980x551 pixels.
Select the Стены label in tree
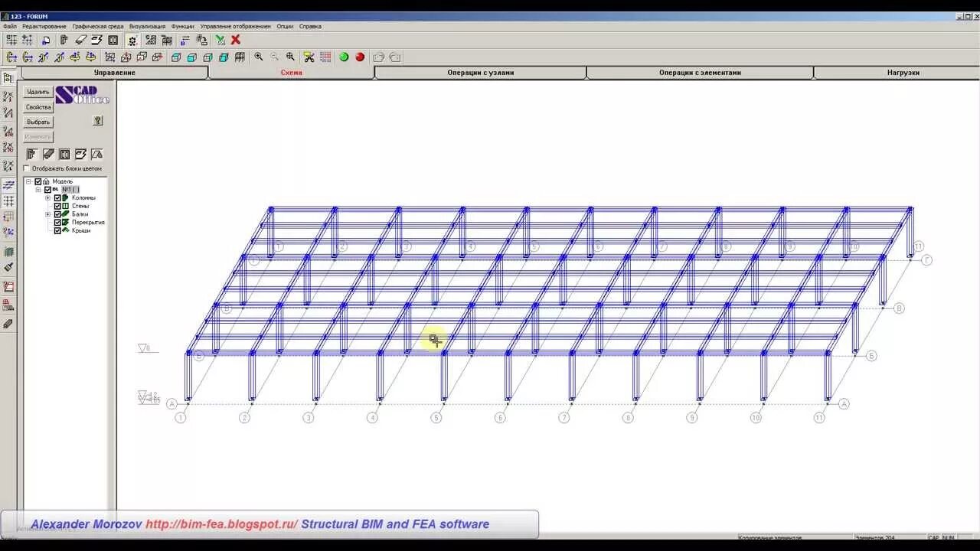pyautogui.click(x=80, y=206)
